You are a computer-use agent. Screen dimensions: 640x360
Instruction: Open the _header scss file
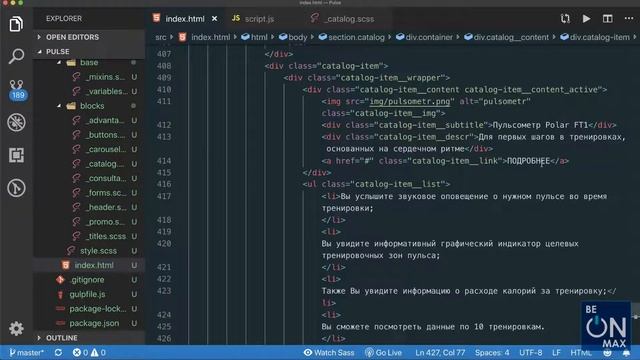click(x=105, y=207)
